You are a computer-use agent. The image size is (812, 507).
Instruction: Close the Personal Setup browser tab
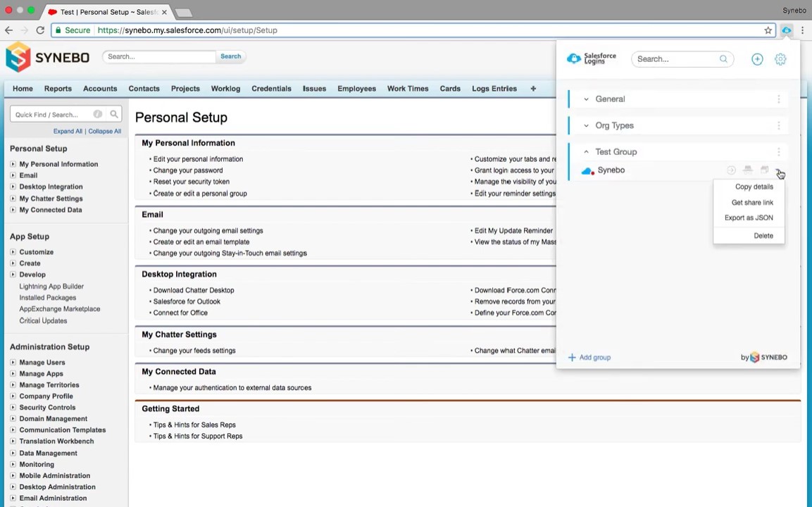164,12
